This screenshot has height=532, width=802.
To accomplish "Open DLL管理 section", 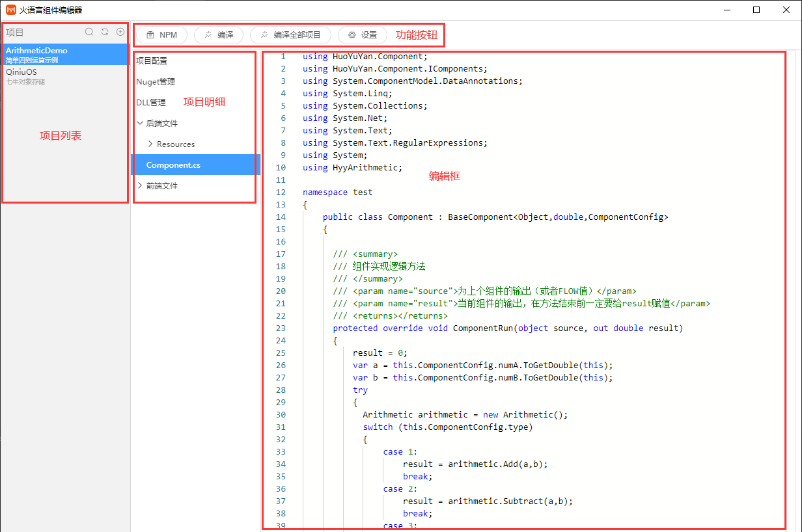I will point(151,102).
